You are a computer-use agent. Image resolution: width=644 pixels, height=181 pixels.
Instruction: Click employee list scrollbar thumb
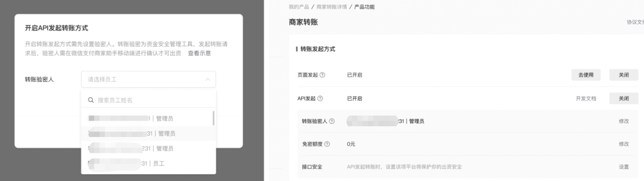point(213,118)
